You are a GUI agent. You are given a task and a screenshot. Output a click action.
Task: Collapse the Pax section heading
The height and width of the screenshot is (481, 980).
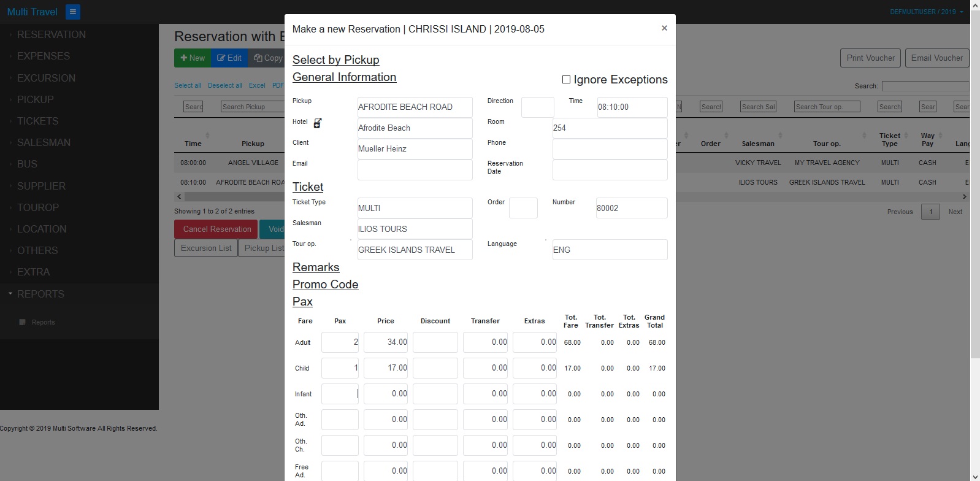[302, 302]
